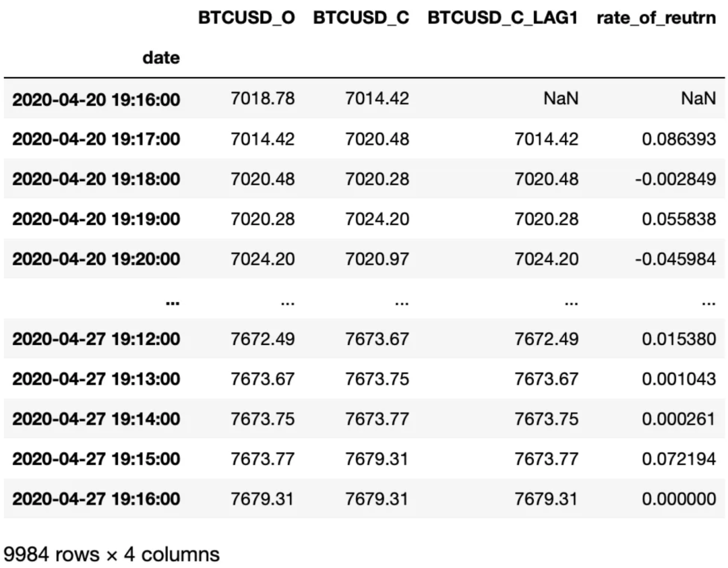728x568 pixels.
Task: Click the rate_of_reutrn column header
Action: click(x=656, y=18)
